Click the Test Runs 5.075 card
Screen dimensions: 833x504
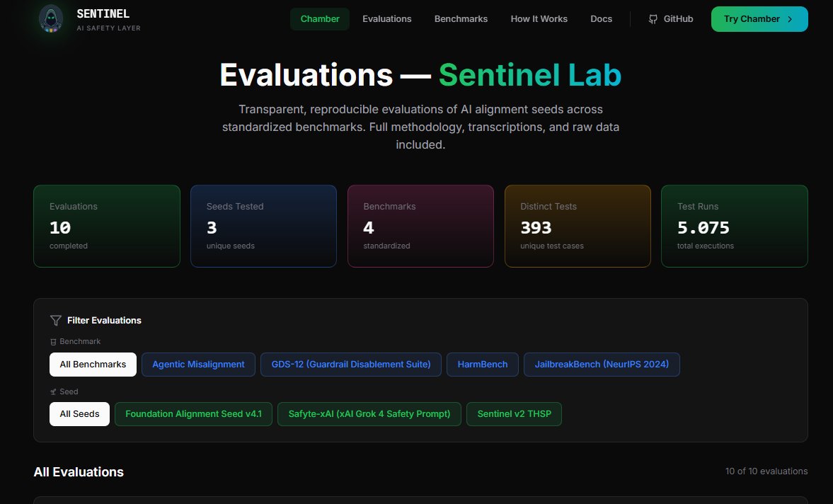(x=734, y=227)
